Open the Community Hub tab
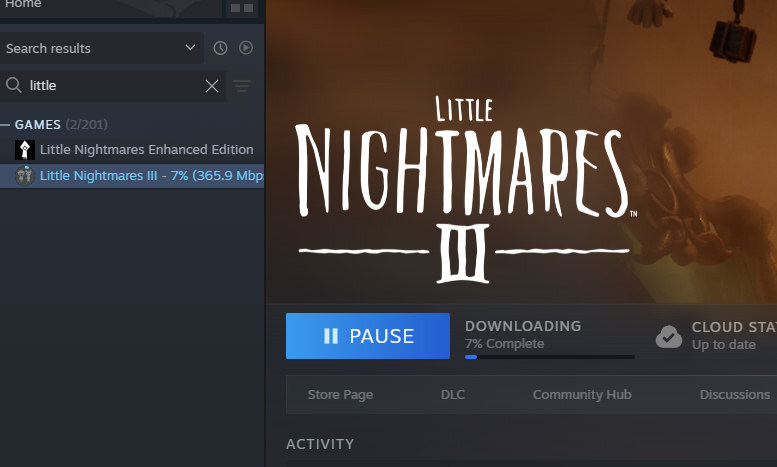Image resolution: width=777 pixels, height=467 pixels. tap(582, 395)
